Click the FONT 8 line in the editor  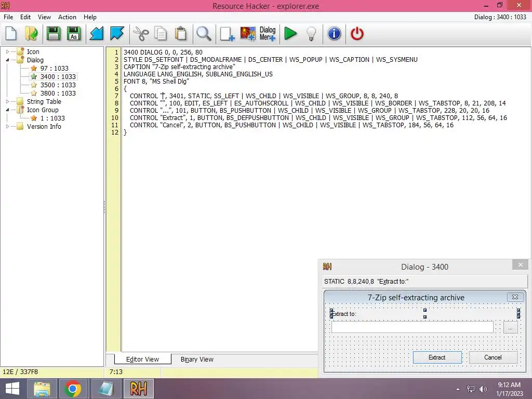(156, 82)
